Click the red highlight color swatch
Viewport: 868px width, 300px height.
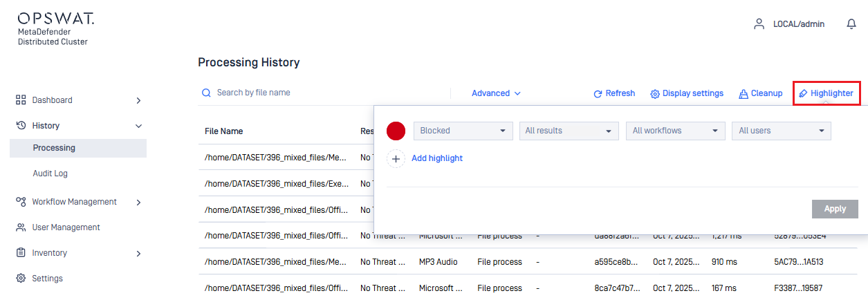396,131
